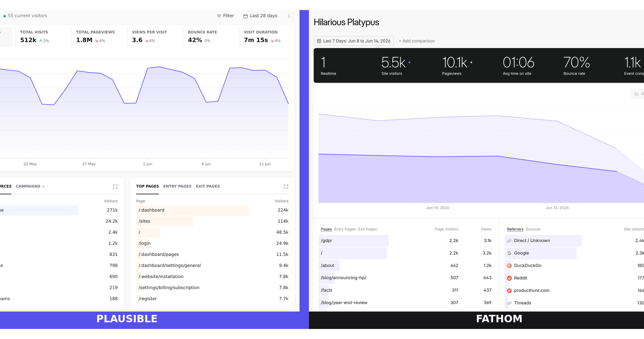Viewport: 644px width, 339px height.
Task: Click the calendar icon in Fathom date picker
Action: click(319, 41)
